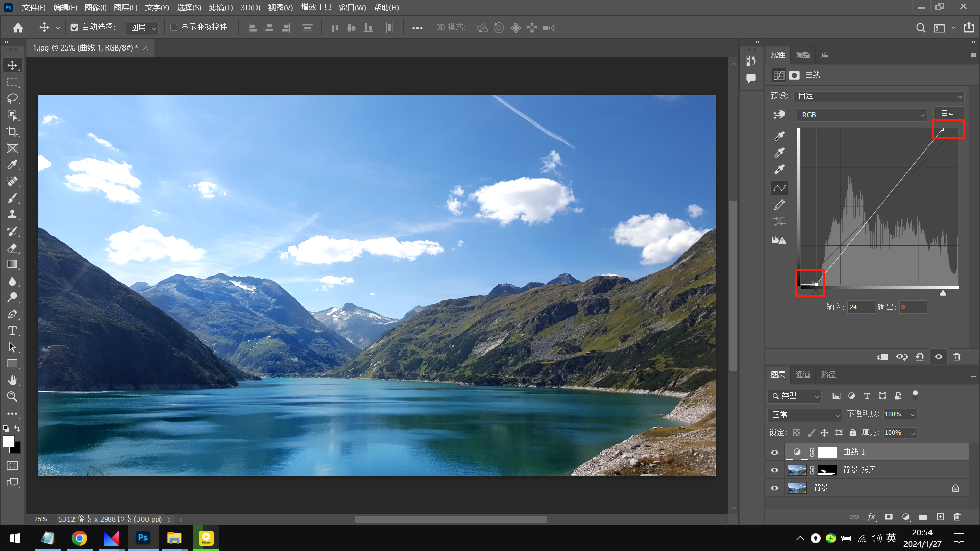
Task: Open the 图像(I) menu
Action: (x=95, y=8)
